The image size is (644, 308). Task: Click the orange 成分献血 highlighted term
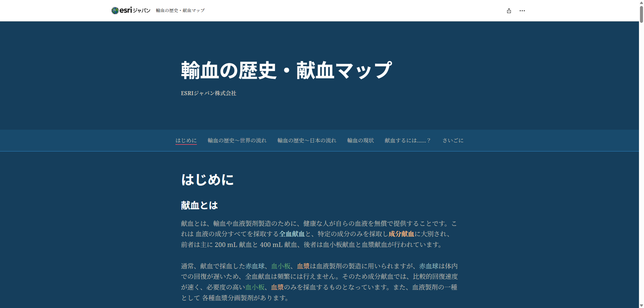pos(401,234)
